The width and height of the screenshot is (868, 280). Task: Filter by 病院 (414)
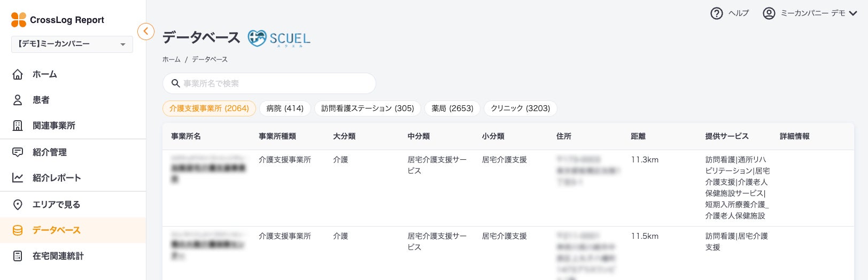[285, 108]
